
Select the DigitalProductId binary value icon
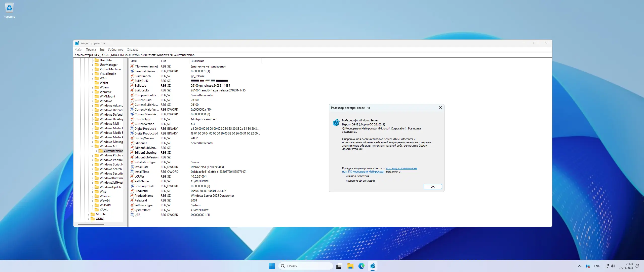pos(132,128)
